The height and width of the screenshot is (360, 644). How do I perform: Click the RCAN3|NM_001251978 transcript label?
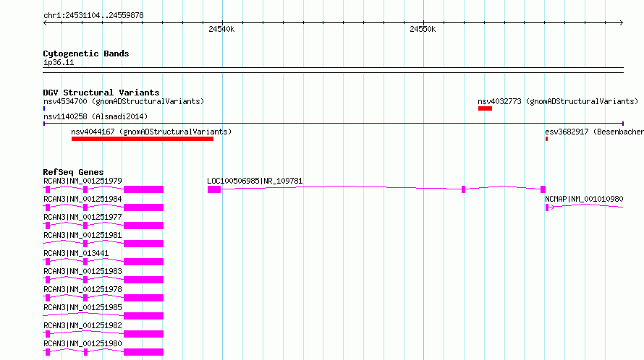(x=82, y=289)
